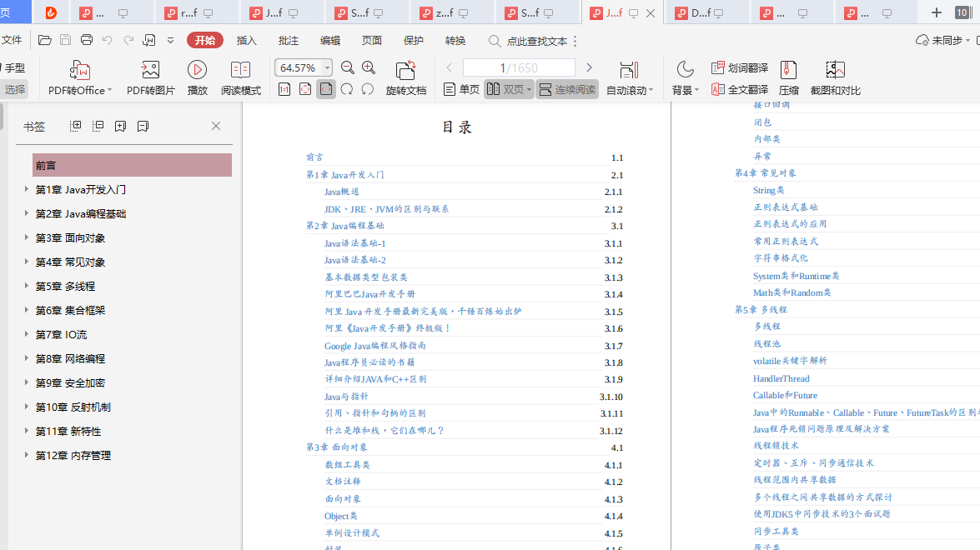Select the 手型 hand tool
980x550 pixels.
coord(13,68)
